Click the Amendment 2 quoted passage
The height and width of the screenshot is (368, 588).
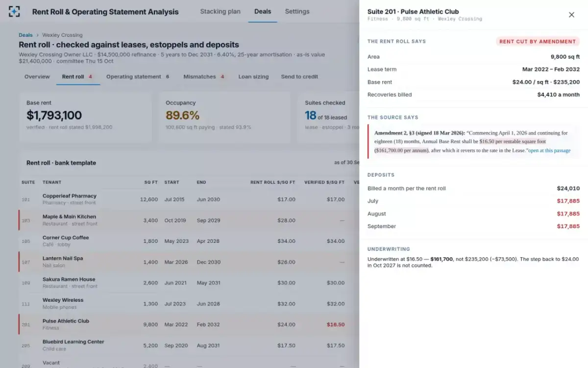[473, 141]
